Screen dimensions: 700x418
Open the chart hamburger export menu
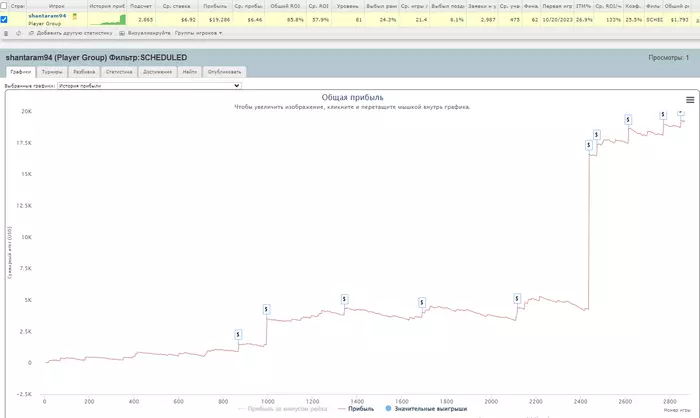[690, 100]
